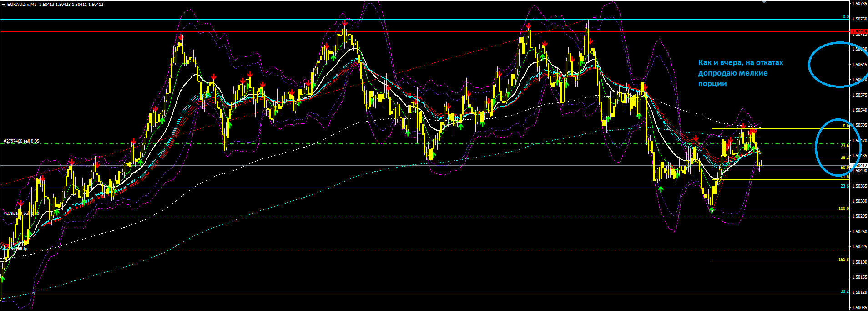Click the yellow Fibonacci 0.0 level label
The image size is (868, 311).
tap(846, 126)
